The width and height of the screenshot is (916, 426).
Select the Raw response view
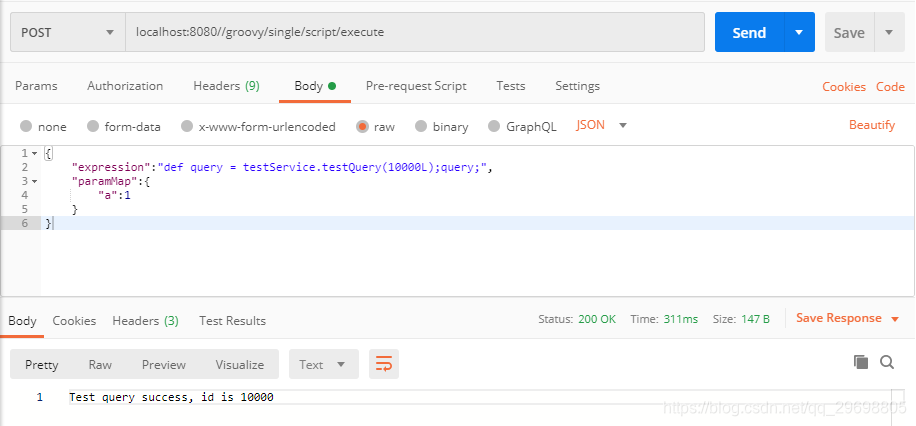[100, 364]
